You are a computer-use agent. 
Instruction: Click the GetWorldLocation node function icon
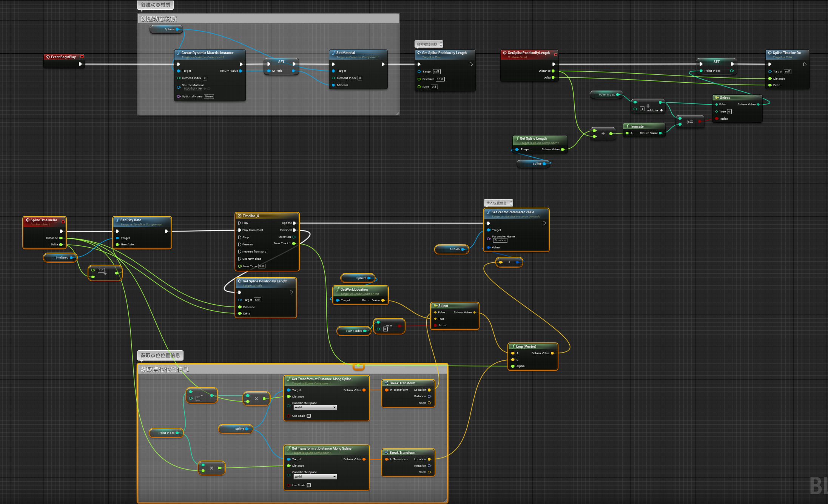338,290
